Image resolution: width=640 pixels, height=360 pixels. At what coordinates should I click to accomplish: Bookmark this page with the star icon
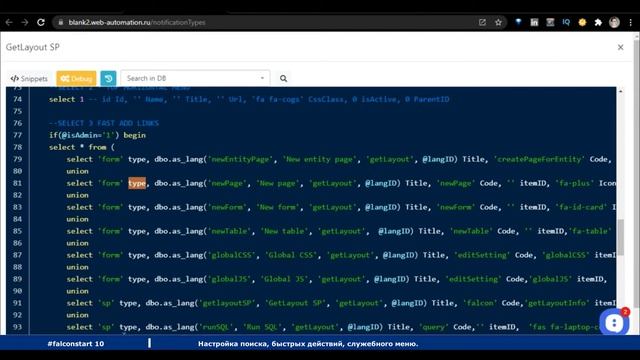point(498,22)
